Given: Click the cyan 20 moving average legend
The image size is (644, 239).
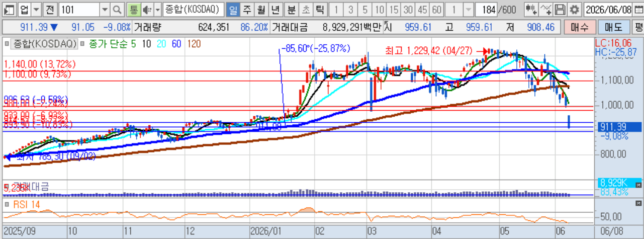Looking at the screenshot, I should point(161,44).
